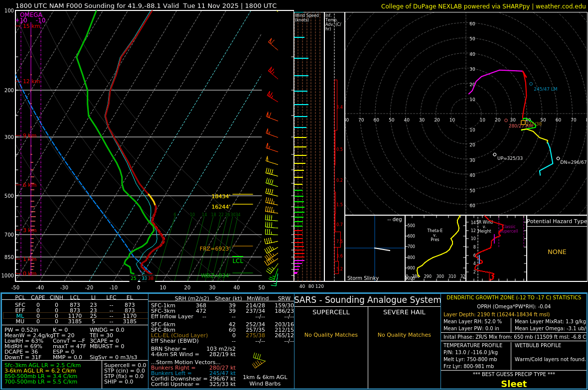Click the Bunkers Right 280/27 kt line
This screenshot has height=390, width=588.
[193, 368]
